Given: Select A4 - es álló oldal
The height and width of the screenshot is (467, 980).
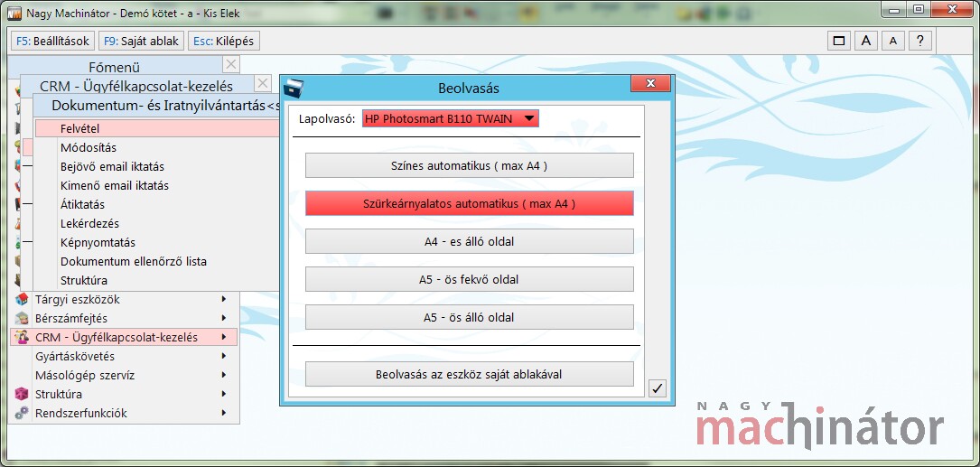Looking at the screenshot, I should pos(470,241).
